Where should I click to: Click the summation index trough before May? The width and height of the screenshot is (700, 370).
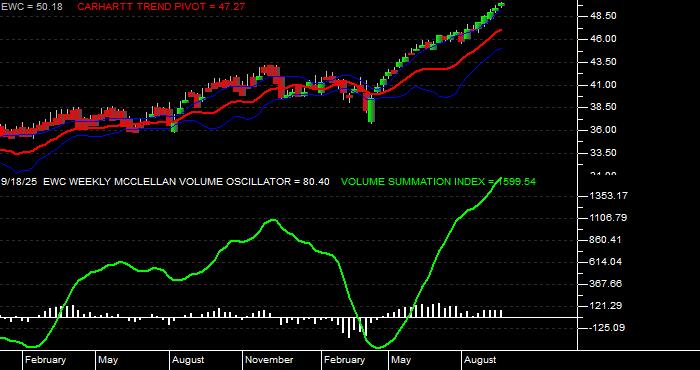379,347
